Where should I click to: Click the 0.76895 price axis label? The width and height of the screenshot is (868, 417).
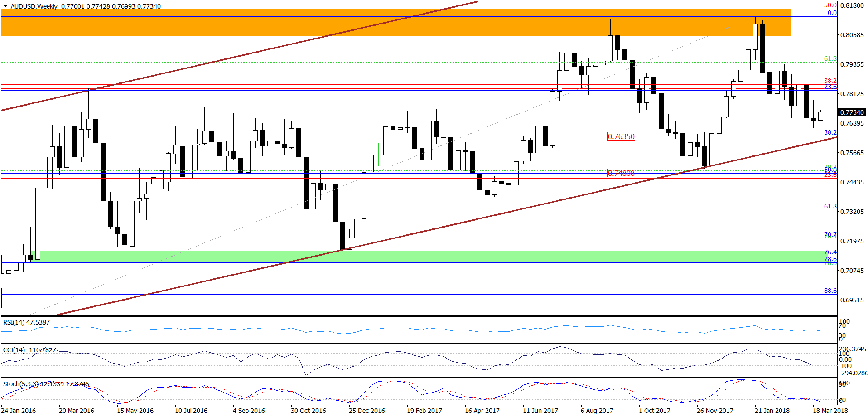pyautogui.click(x=852, y=123)
